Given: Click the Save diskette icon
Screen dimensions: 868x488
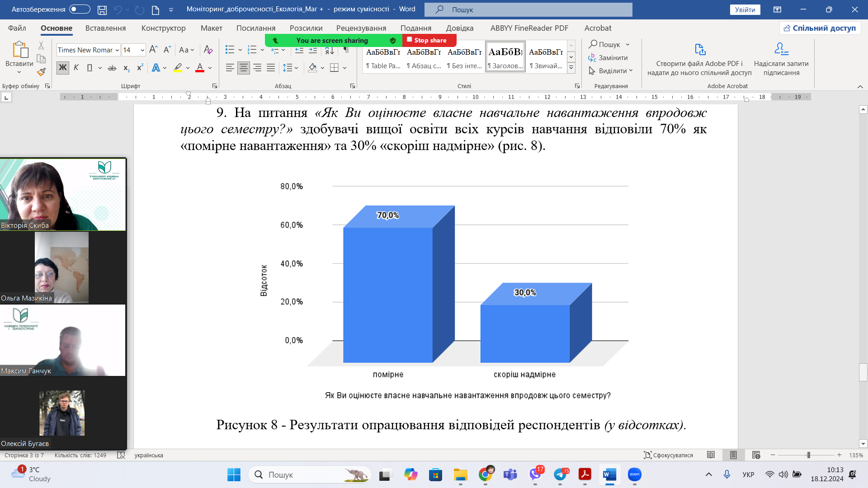Looking at the screenshot, I should tap(102, 9).
